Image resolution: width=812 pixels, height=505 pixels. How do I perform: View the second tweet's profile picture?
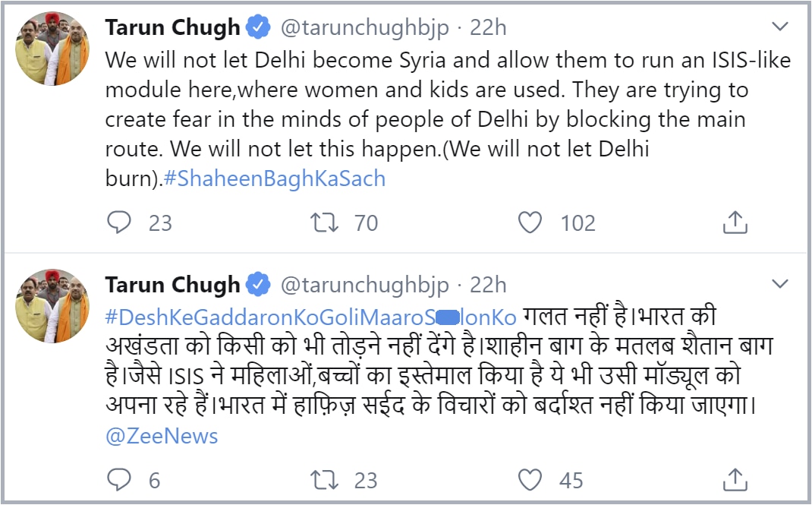click(52, 305)
